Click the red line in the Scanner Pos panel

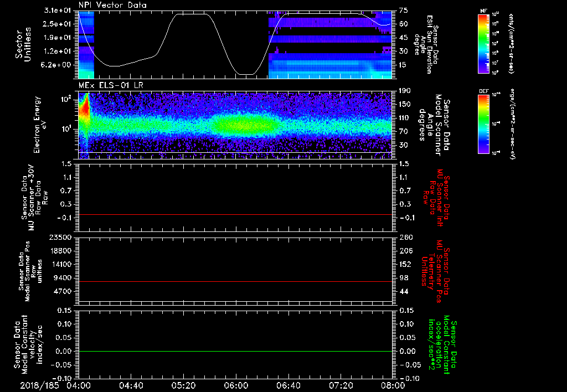coord(235,281)
